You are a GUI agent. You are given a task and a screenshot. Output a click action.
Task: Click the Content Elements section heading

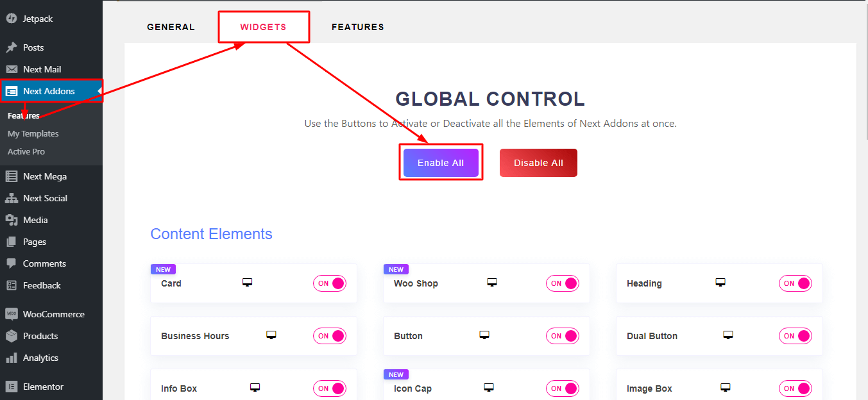click(211, 234)
